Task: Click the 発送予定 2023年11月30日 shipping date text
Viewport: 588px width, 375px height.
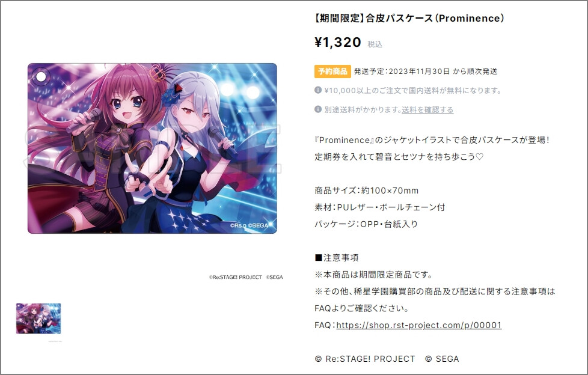Action: (x=426, y=72)
